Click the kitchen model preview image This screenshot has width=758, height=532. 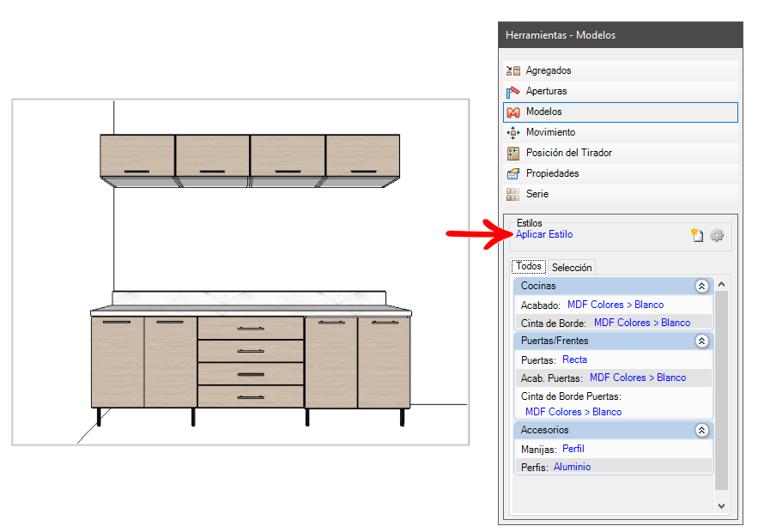(x=240, y=272)
